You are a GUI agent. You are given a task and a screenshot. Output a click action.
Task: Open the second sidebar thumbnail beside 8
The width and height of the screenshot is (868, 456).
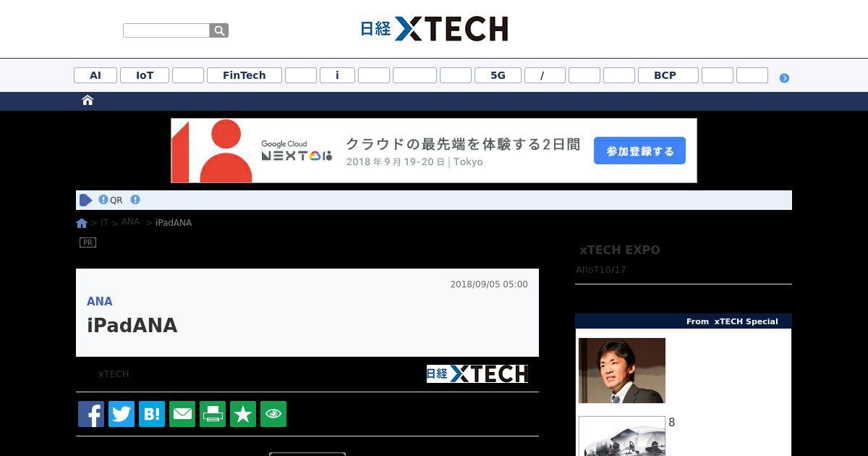(x=622, y=436)
